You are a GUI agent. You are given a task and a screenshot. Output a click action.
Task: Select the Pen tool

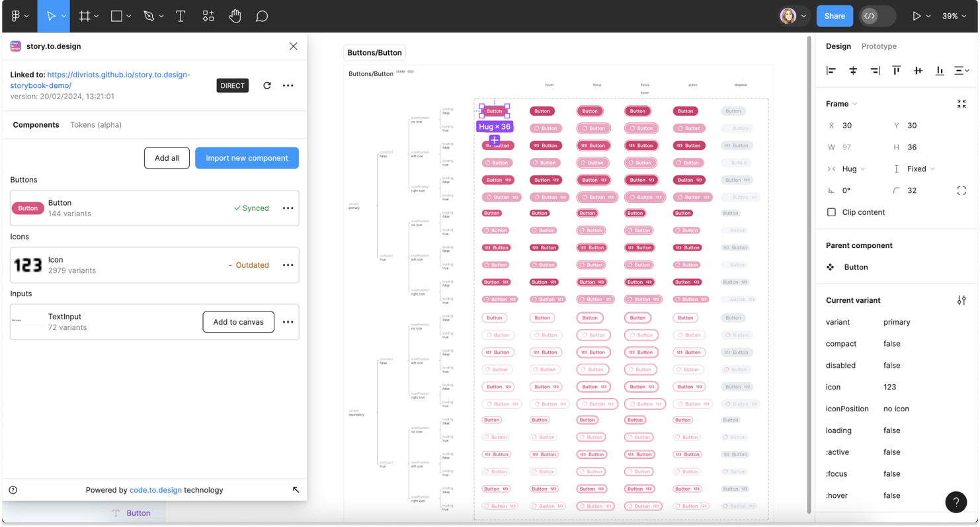[x=148, y=16]
